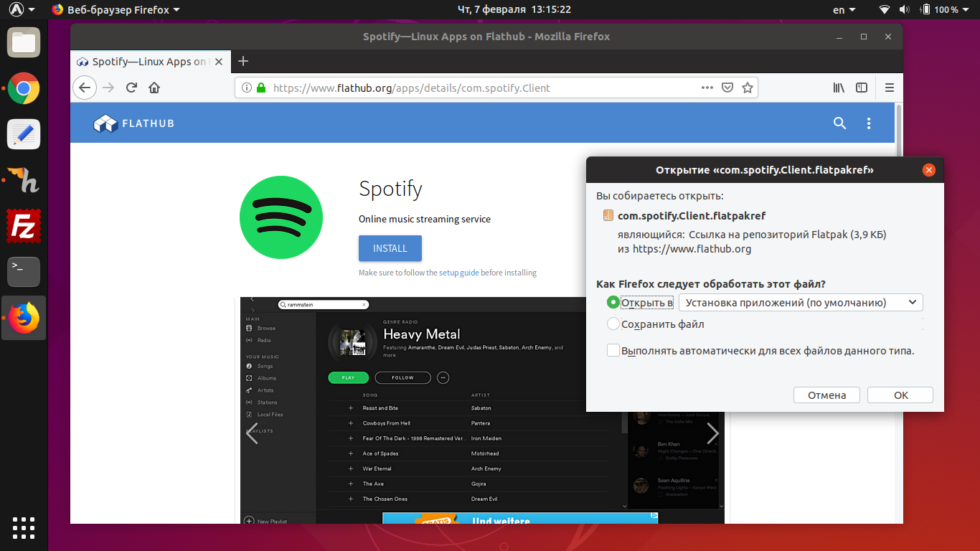Open Files manager from the dock
Image resolution: width=980 pixels, height=551 pixels.
[24, 42]
